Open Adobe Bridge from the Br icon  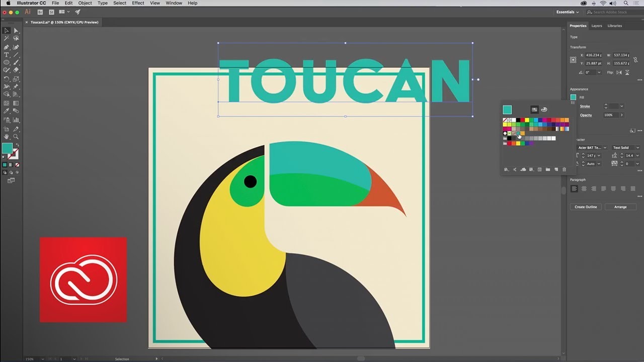(40, 12)
